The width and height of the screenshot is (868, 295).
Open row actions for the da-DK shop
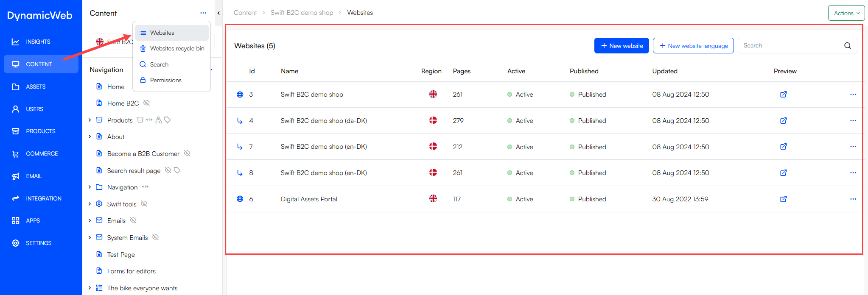pos(853,120)
